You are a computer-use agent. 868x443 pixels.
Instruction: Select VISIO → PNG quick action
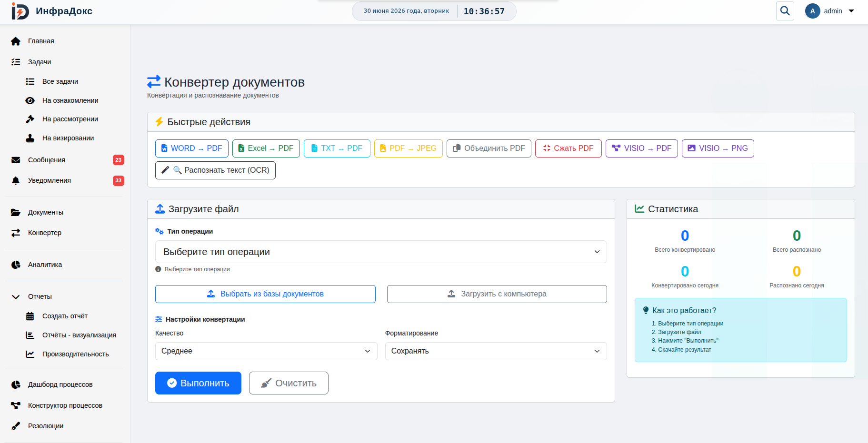click(718, 148)
